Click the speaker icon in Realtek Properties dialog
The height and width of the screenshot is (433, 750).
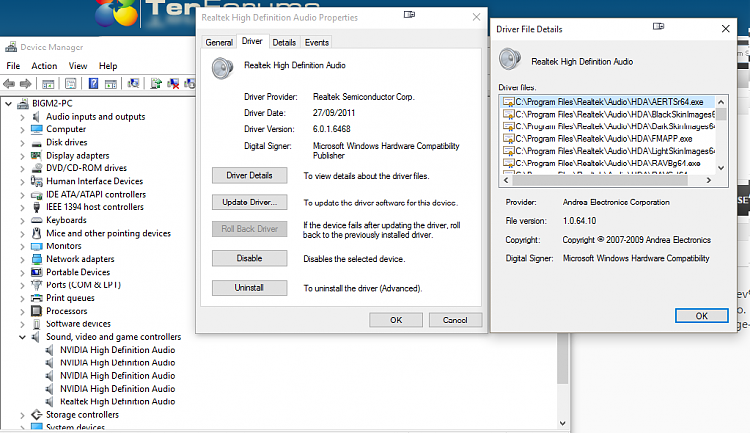pos(222,68)
